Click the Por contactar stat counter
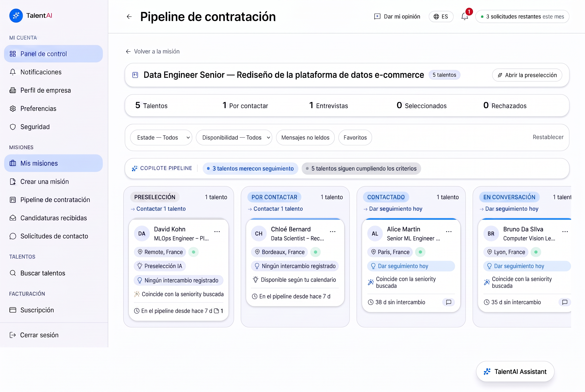Viewport: 585px width, 392px height. pyautogui.click(x=245, y=105)
